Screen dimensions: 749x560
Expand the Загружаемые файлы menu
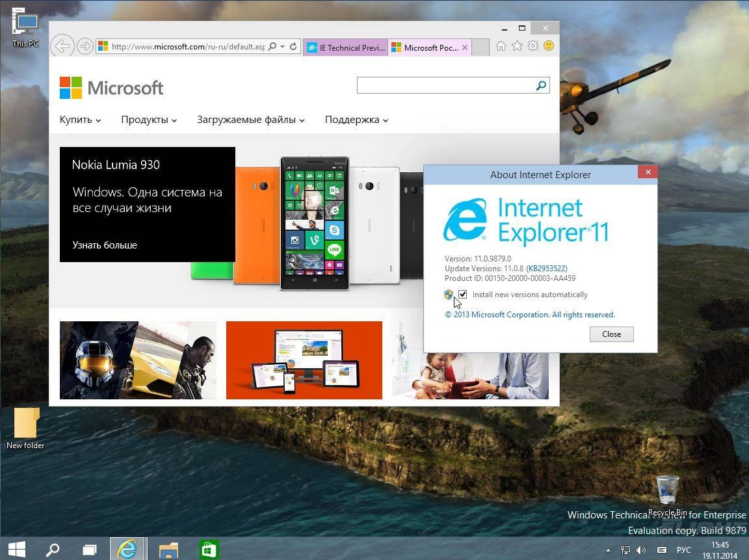click(250, 120)
